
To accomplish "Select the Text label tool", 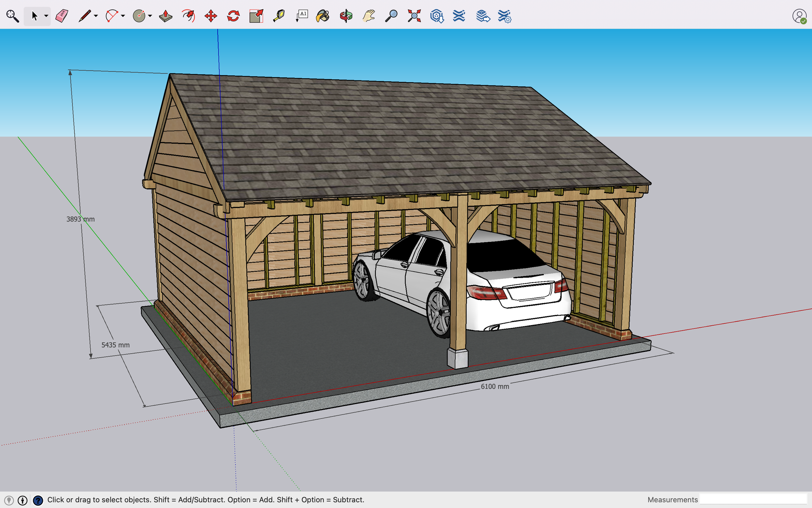I will click(301, 16).
